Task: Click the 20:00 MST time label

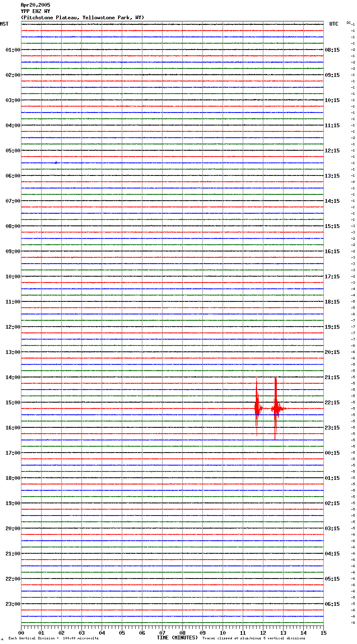Action: 13,529
